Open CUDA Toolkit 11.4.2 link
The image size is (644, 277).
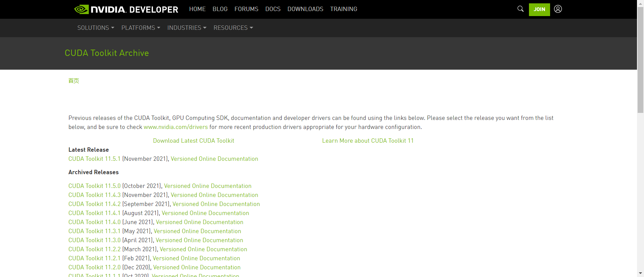coord(94,204)
